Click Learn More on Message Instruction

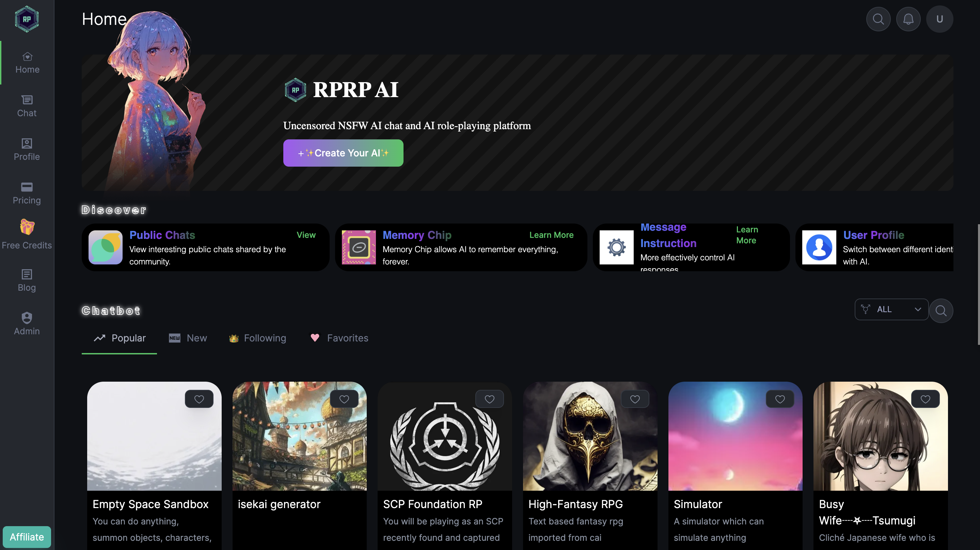[747, 235]
